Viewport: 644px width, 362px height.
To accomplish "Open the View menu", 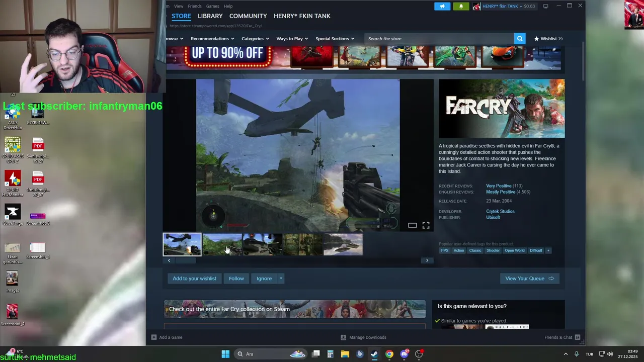I will pyautogui.click(x=179, y=6).
